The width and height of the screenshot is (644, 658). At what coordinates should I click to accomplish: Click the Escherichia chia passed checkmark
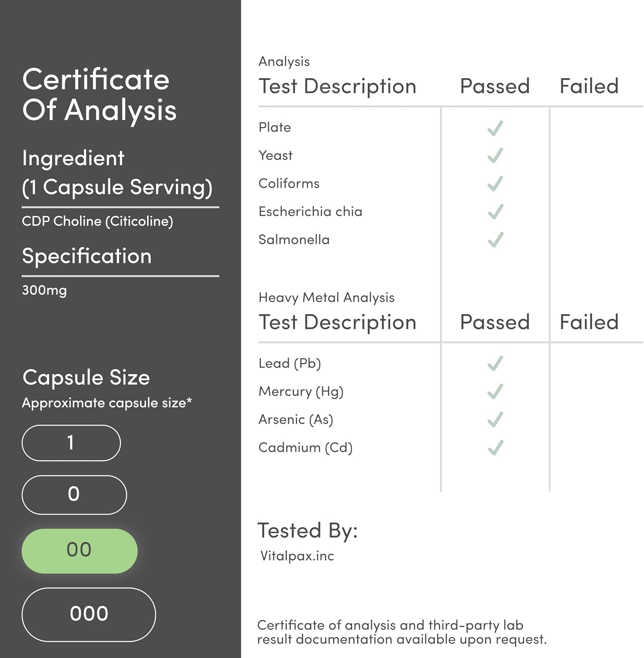click(495, 212)
